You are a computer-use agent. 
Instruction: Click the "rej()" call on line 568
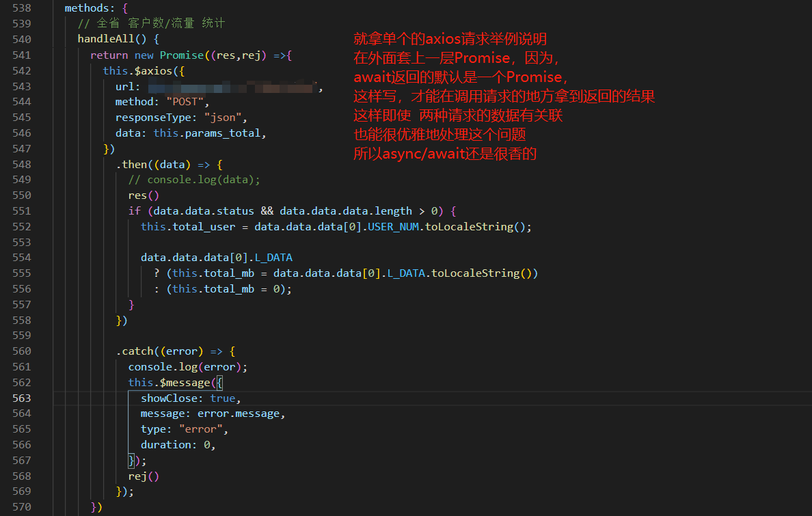(144, 476)
